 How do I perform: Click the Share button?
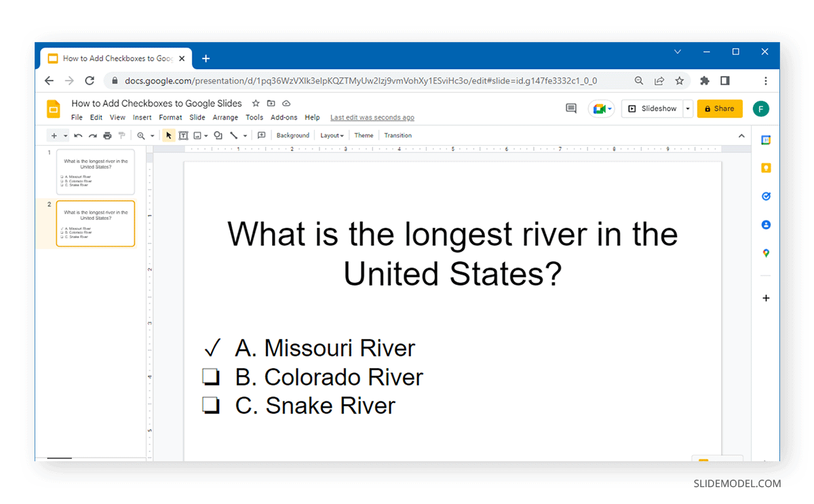coord(720,108)
